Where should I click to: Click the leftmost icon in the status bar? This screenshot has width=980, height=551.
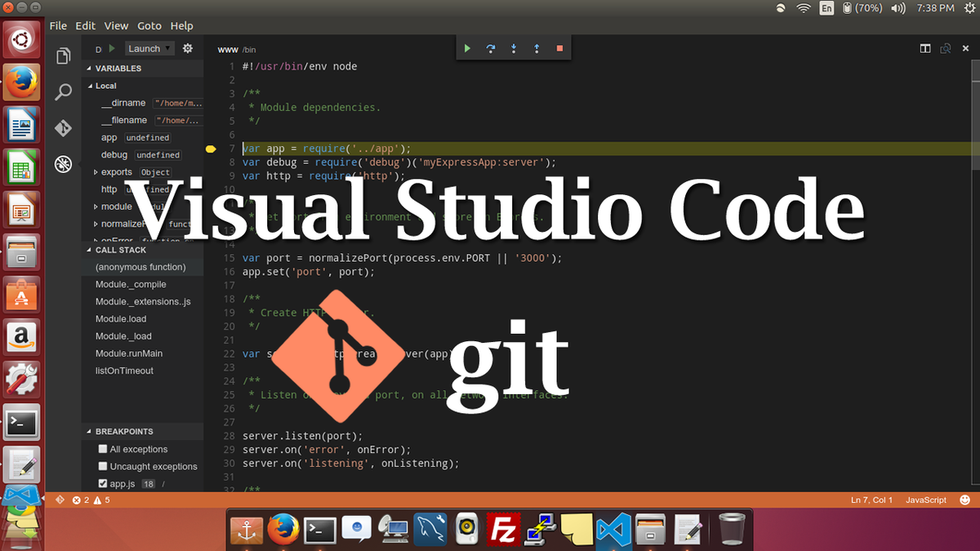point(60,500)
